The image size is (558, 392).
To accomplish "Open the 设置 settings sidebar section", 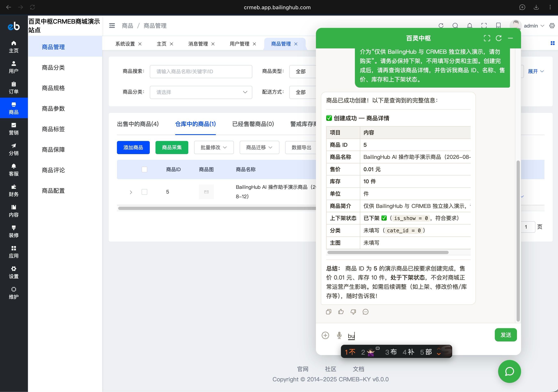I will [x=14, y=272].
